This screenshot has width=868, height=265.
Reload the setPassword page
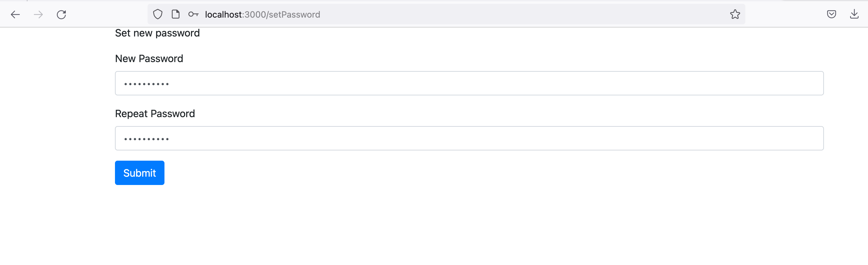(x=61, y=14)
